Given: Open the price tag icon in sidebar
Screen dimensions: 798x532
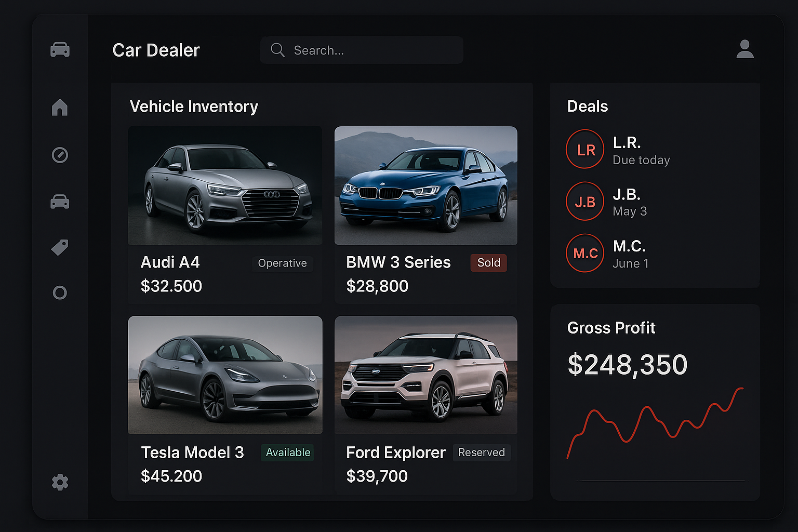Looking at the screenshot, I should point(60,247).
